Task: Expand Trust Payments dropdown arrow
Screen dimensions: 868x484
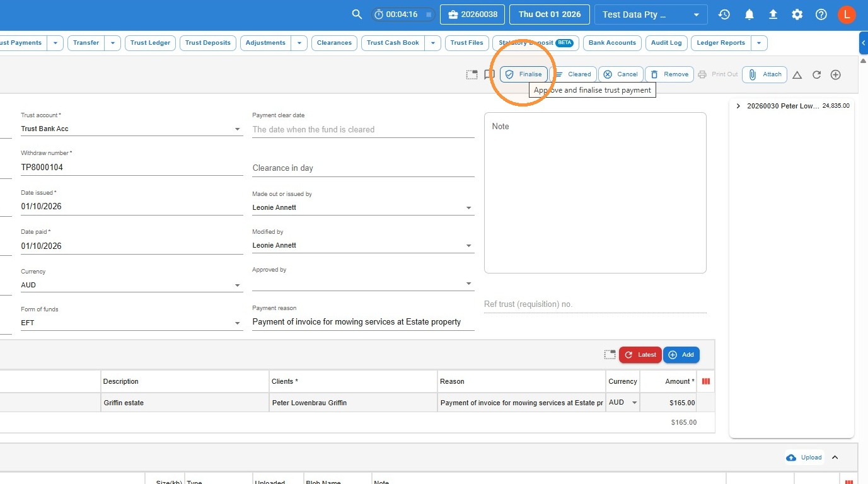Action: point(55,43)
